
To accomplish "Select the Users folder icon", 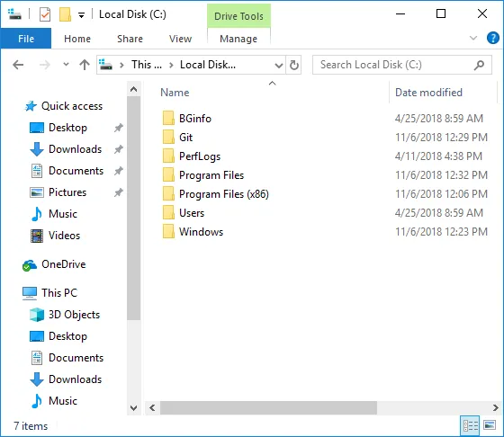I will tap(168, 212).
